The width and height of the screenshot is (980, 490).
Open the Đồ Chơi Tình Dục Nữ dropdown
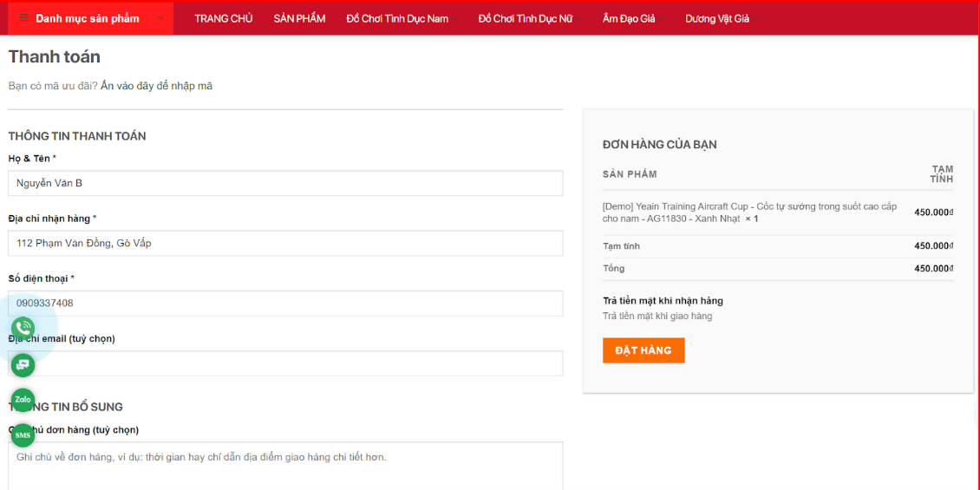pos(526,18)
